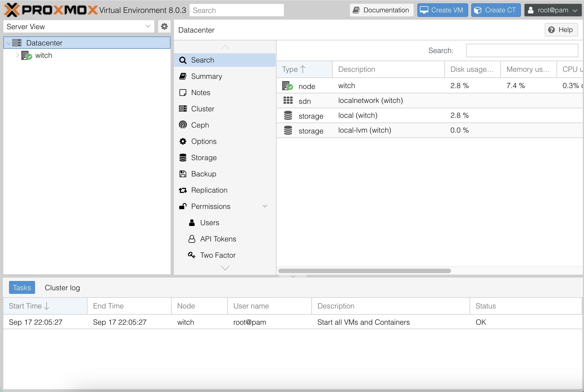
Task: Open the Replication panel
Action: point(209,190)
